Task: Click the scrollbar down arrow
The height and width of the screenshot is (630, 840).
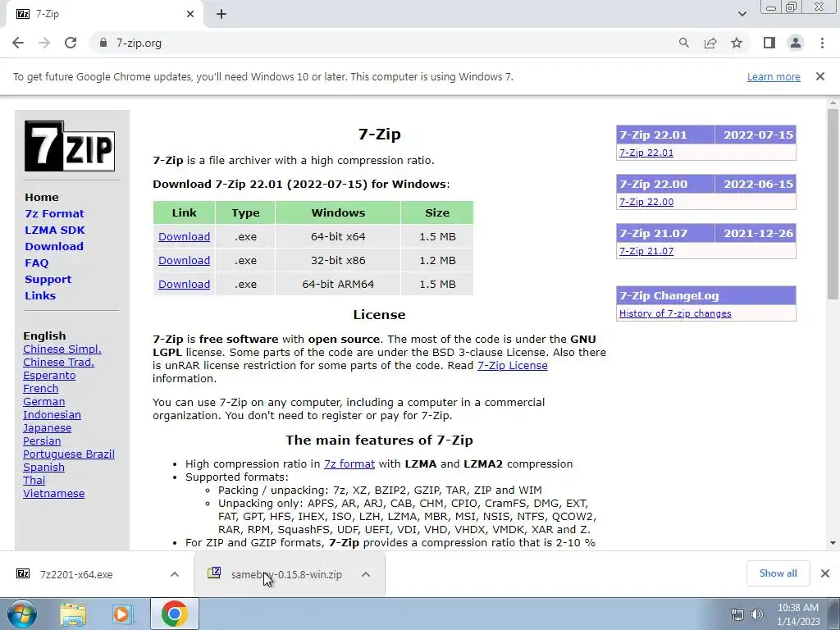Action: click(x=833, y=543)
